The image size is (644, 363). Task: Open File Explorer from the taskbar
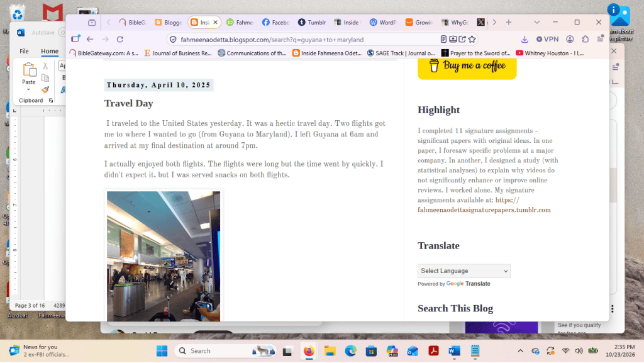tap(330, 351)
